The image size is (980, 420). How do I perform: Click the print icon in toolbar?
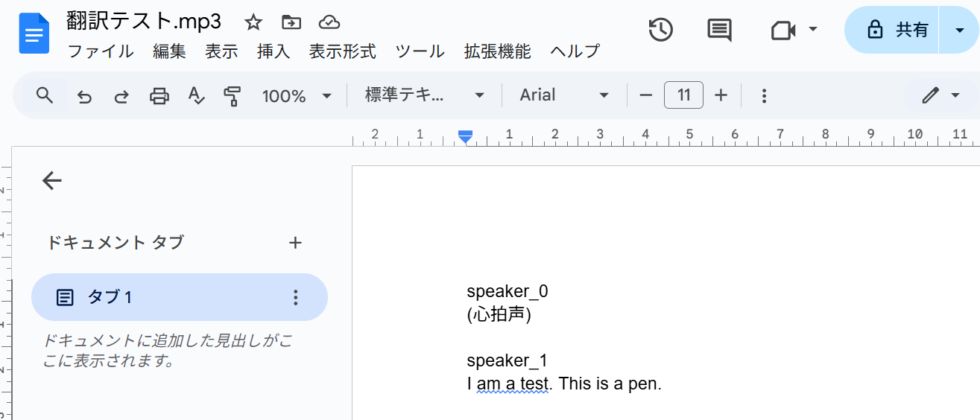tap(159, 96)
